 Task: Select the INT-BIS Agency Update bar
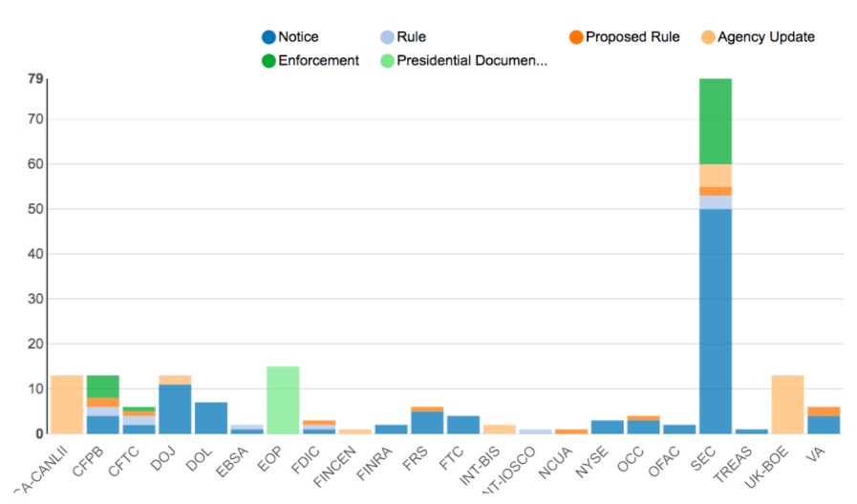tap(500, 430)
